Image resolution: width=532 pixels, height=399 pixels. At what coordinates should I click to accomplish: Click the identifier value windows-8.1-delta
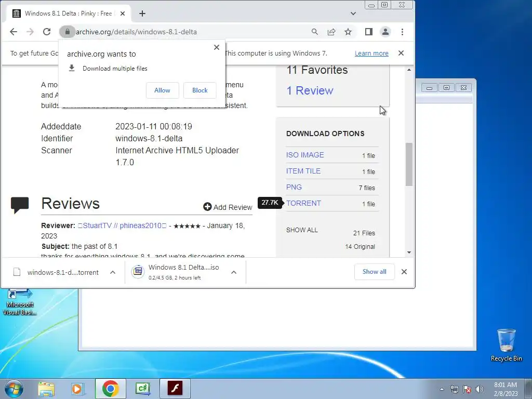(x=149, y=138)
